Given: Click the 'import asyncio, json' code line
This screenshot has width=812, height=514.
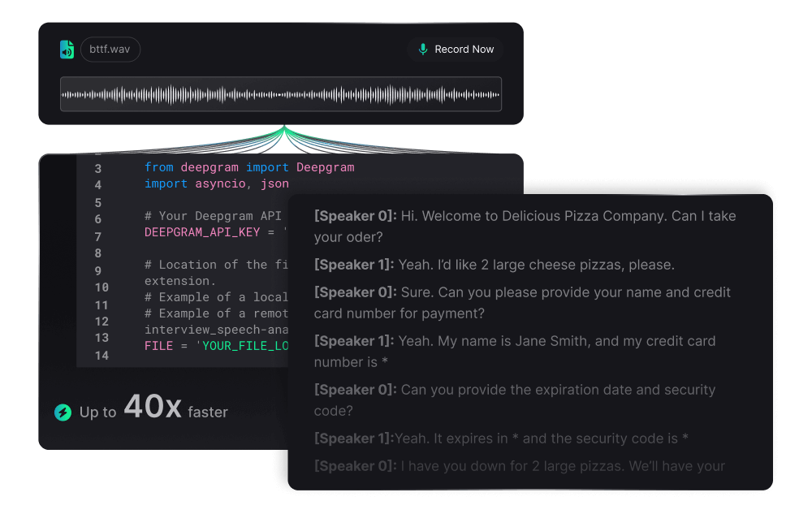Looking at the screenshot, I should point(217,184).
